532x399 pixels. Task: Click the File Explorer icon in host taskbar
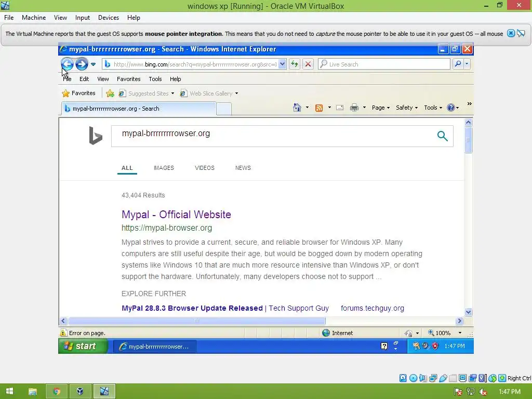(33, 391)
